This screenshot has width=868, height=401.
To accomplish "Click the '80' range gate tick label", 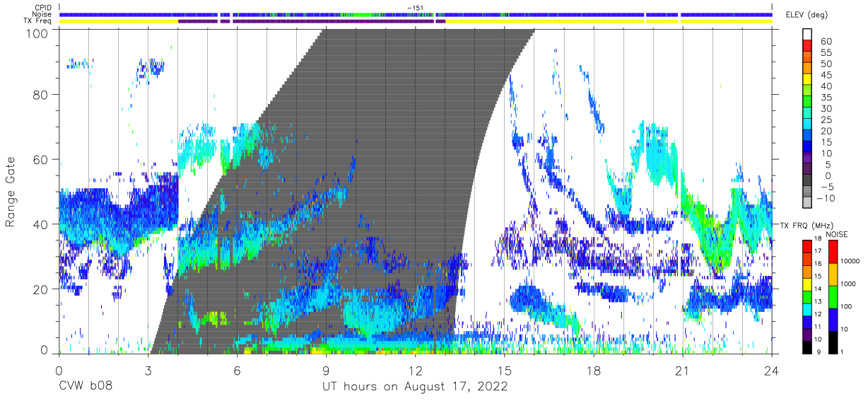I will 40,94.
